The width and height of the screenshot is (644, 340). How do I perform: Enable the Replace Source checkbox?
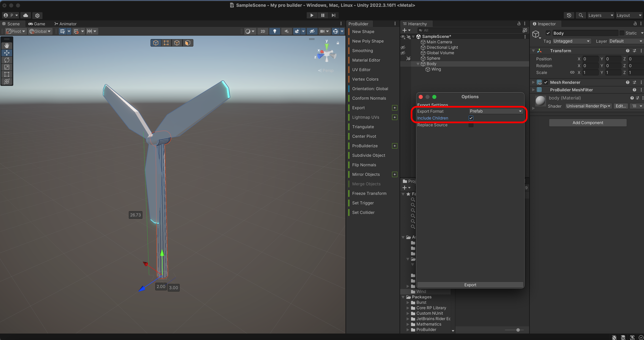coord(471,125)
